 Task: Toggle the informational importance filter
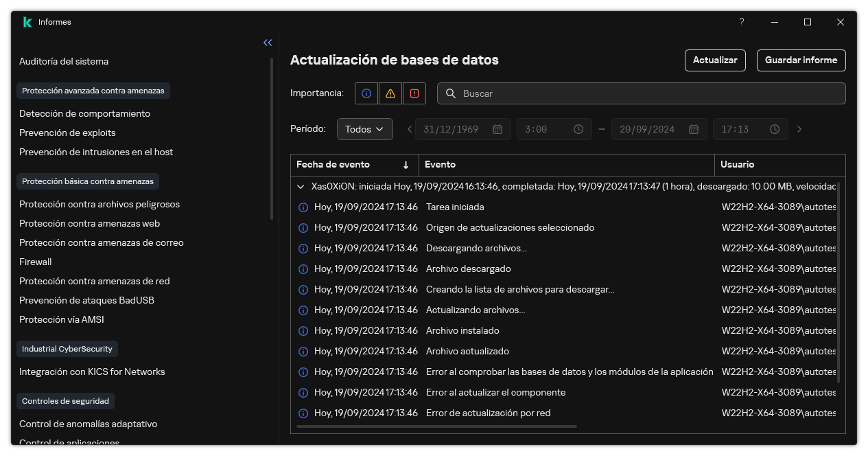point(366,93)
